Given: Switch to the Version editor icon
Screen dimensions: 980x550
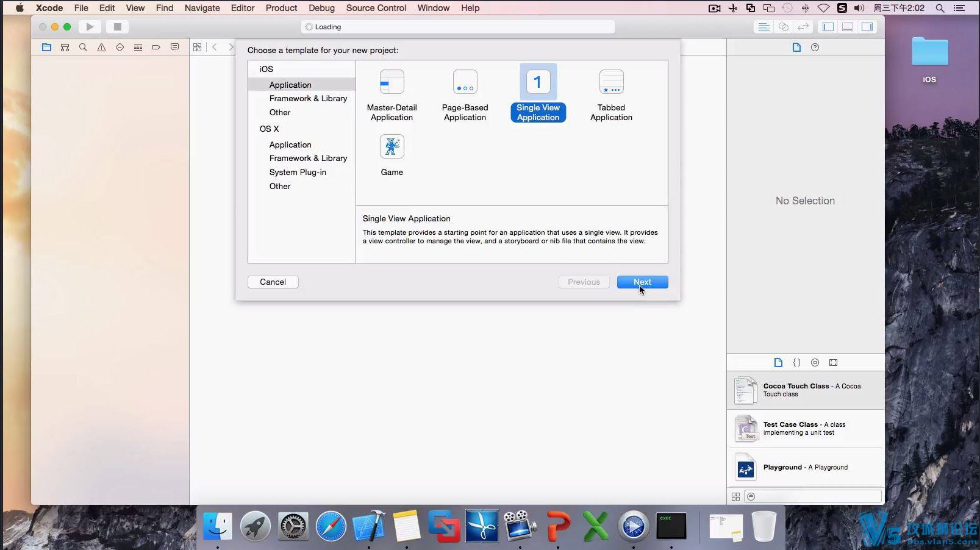Looking at the screenshot, I should tap(803, 27).
